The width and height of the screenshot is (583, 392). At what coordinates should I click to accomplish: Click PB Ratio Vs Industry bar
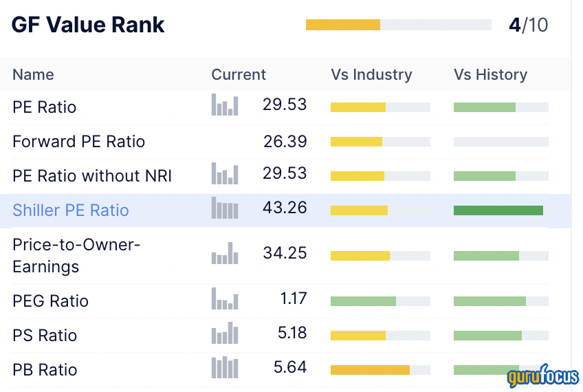click(x=380, y=370)
